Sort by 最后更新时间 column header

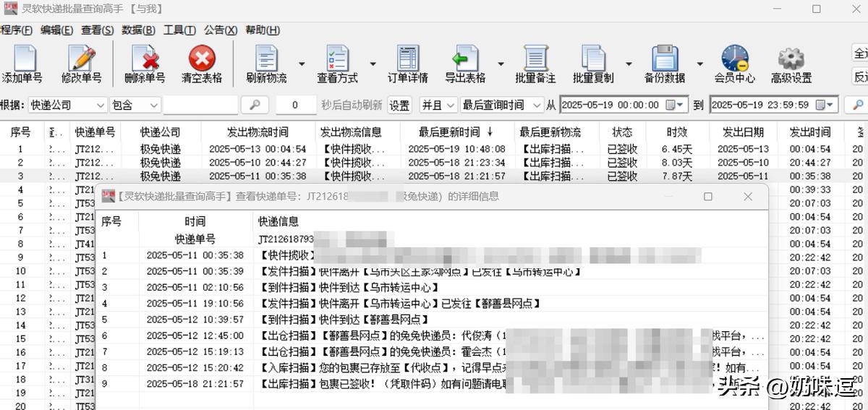456,132
